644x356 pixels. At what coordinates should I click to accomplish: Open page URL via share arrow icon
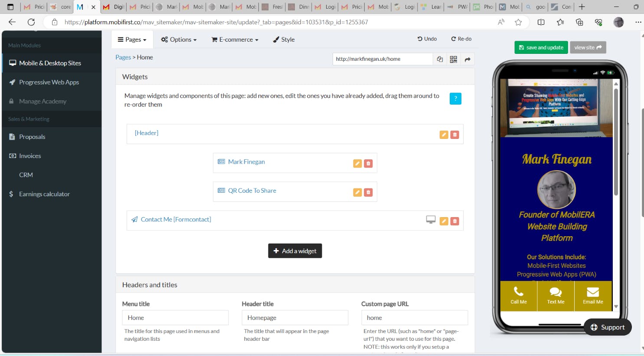[x=467, y=59]
